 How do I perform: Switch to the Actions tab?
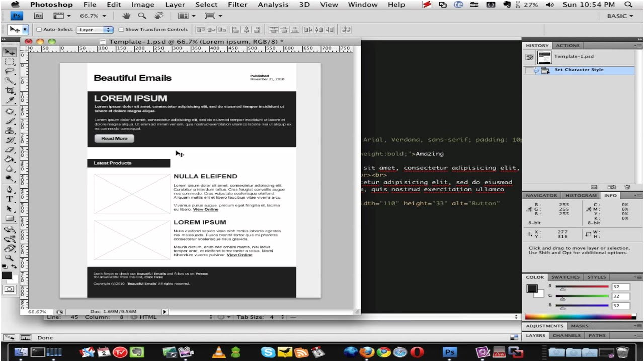(x=568, y=46)
